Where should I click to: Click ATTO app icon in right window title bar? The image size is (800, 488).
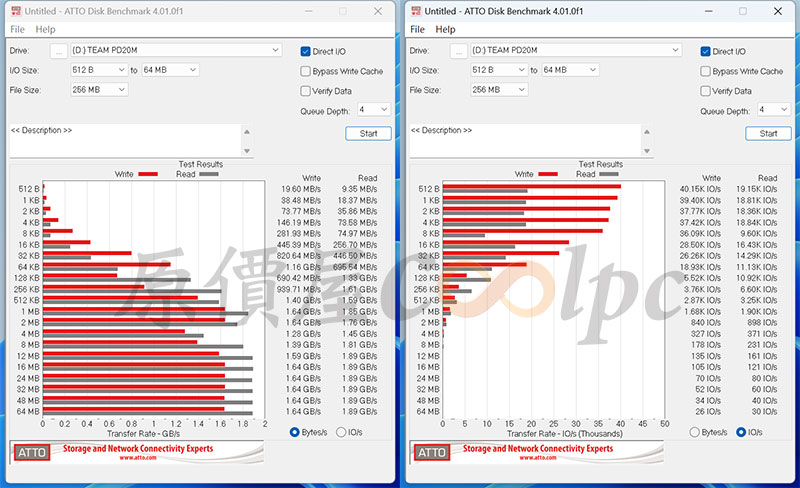point(416,11)
